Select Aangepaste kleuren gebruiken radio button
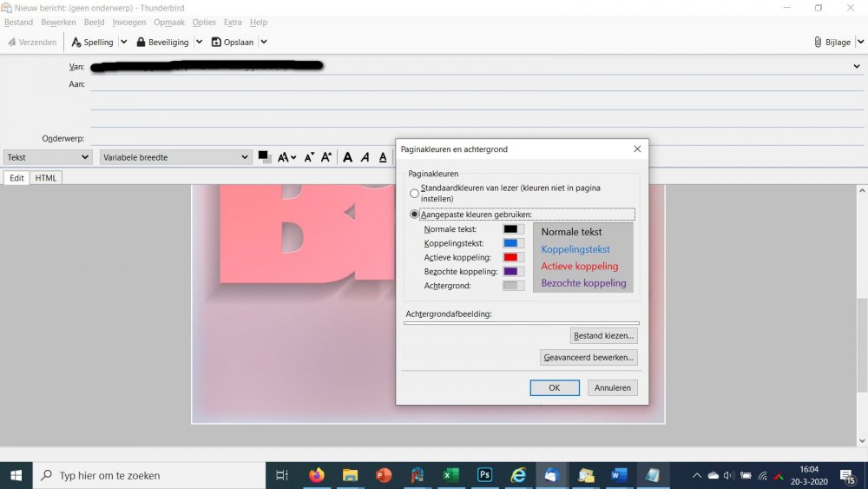The width and height of the screenshot is (868, 489). [414, 214]
